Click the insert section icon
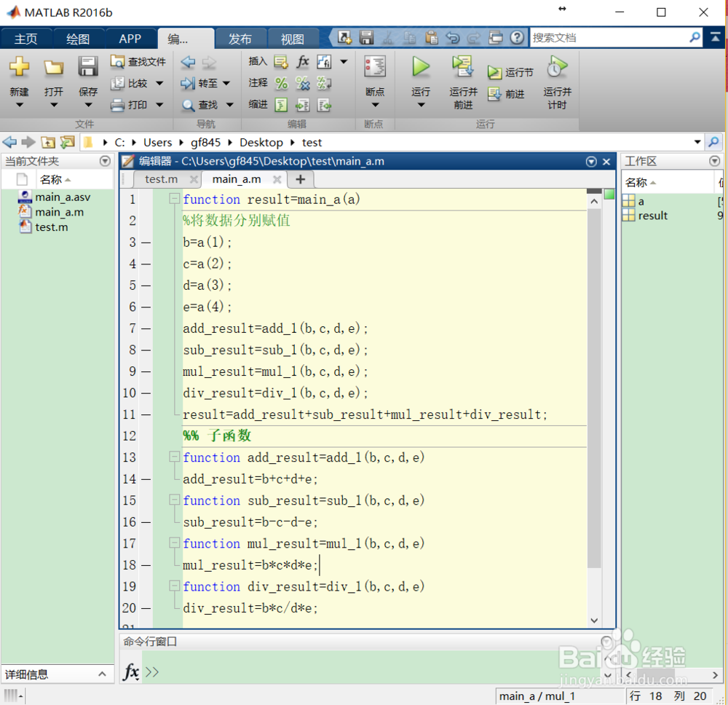This screenshot has width=728, height=705. [x=281, y=61]
